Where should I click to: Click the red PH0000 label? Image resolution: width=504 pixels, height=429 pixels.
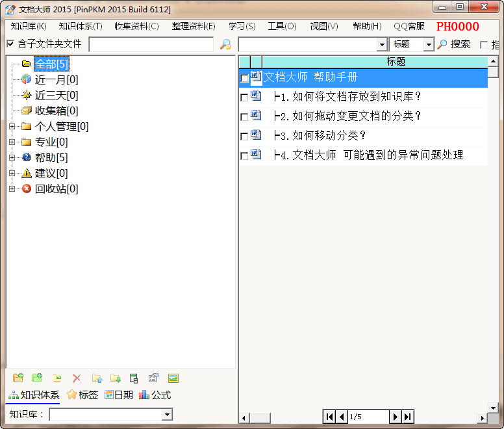pyautogui.click(x=458, y=27)
